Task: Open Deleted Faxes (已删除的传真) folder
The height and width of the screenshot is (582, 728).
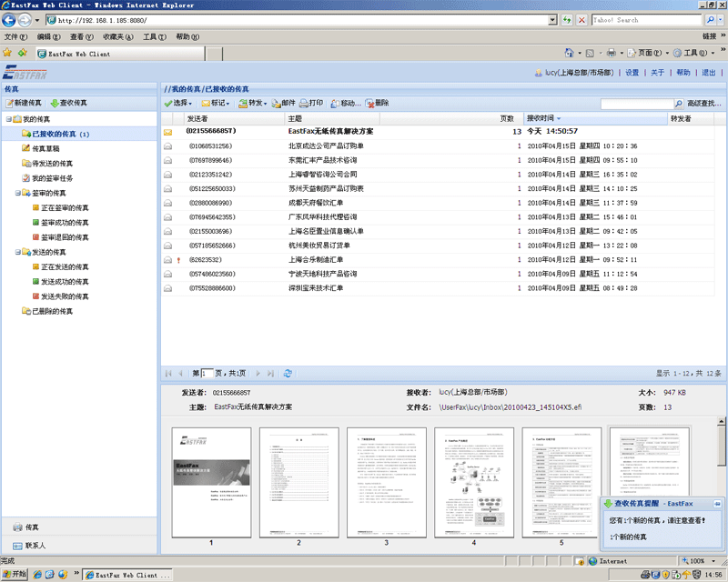Action: point(47,311)
